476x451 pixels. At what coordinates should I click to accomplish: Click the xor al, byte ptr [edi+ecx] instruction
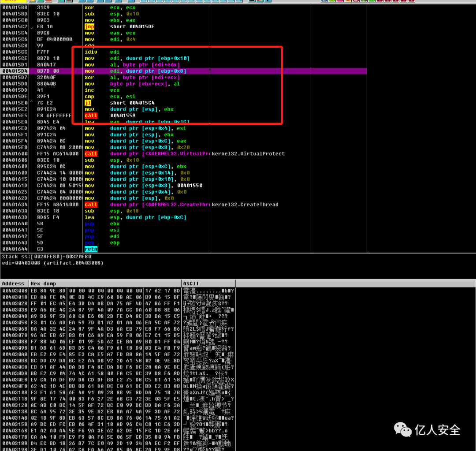pos(132,78)
